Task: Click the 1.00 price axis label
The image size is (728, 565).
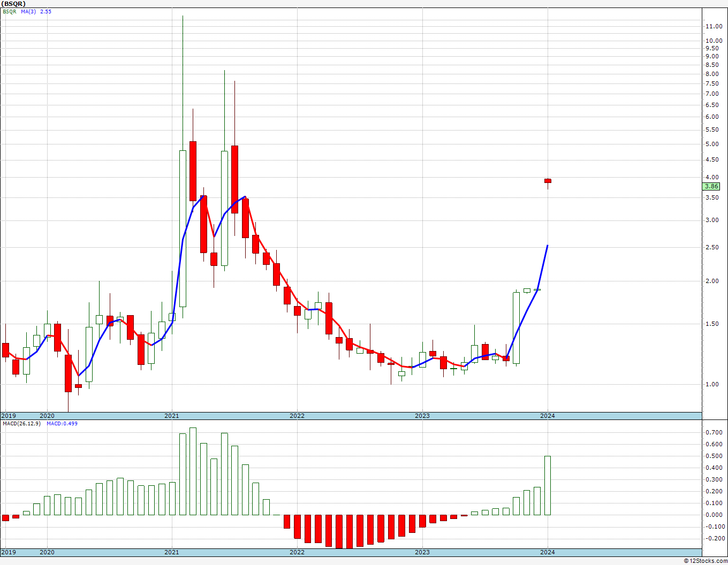Action: pyautogui.click(x=712, y=385)
